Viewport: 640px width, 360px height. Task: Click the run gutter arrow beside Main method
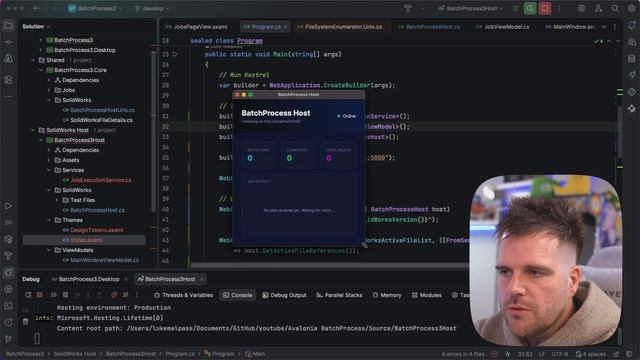tap(176, 54)
